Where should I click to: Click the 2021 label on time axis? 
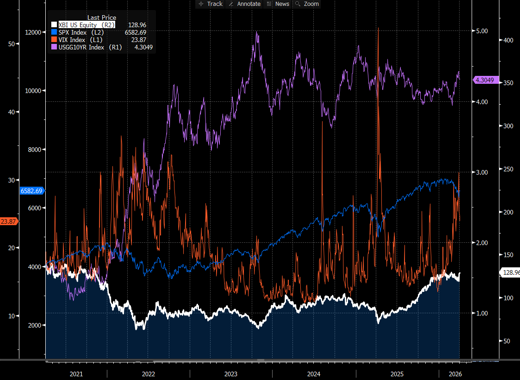(76, 374)
